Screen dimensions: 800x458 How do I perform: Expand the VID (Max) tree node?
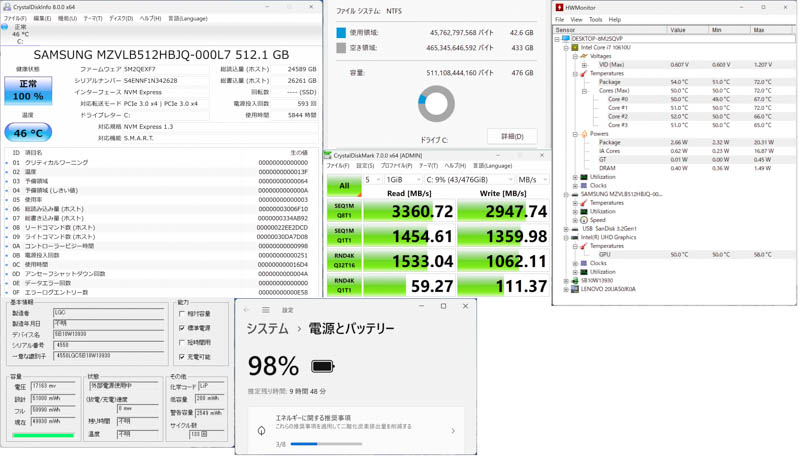(x=584, y=65)
